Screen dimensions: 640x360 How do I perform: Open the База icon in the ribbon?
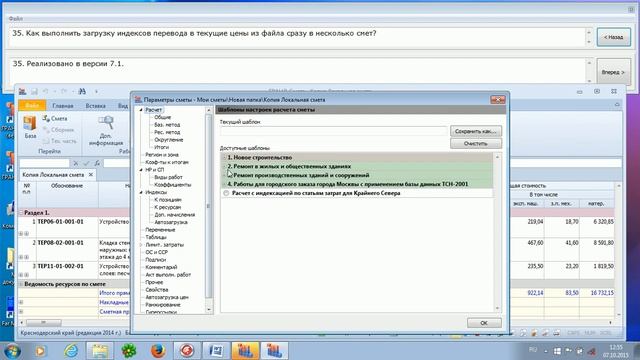pyautogui.click(x=30, y=127)
